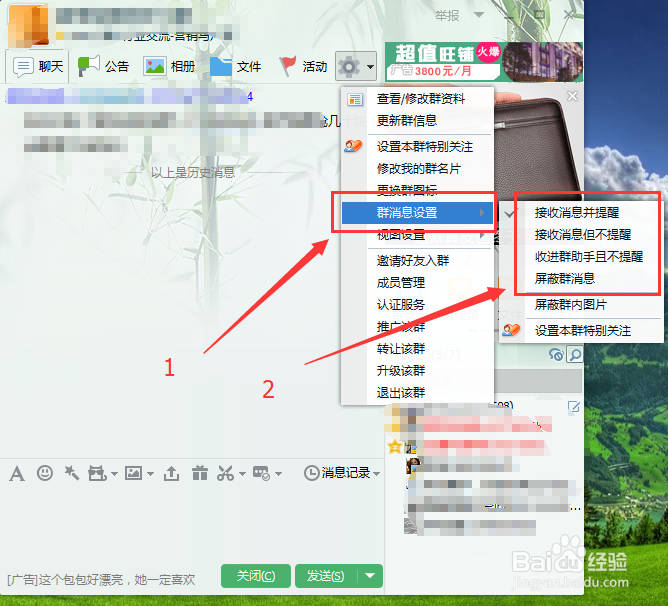Viewport: 668px width, 606px height.
Task: Open the chat tab (聊天)
Action: [37, 66]
